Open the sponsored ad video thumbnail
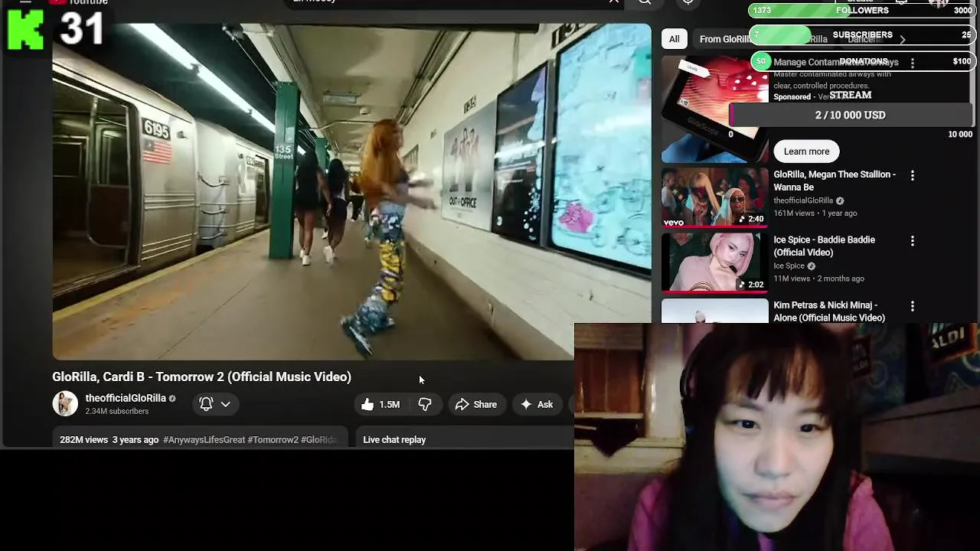Viewport: 980px width, 551px height. pos(714,109)
